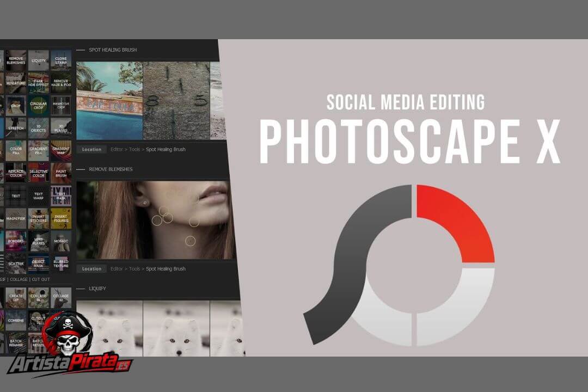Viewport: 588px width, 392px height.
Task: Select the Cutout 01 tile
Action: coord(38,320)
